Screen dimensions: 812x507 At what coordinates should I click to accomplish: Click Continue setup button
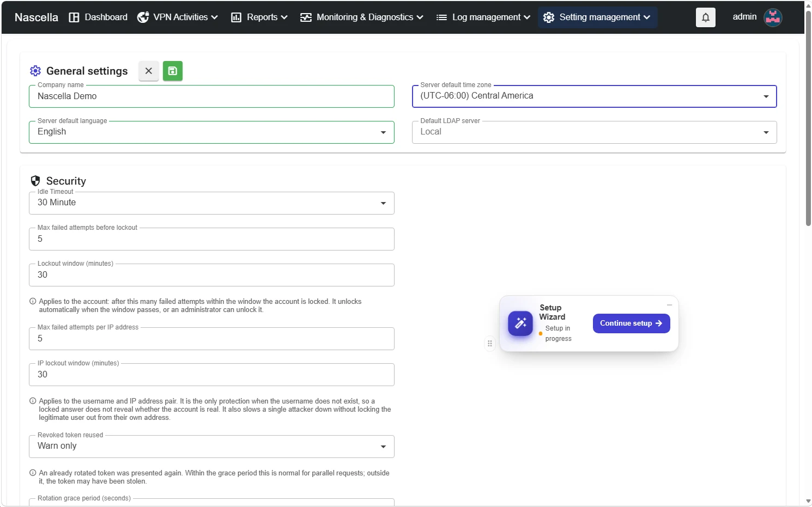pyautogui.click(x=631, y=323)
